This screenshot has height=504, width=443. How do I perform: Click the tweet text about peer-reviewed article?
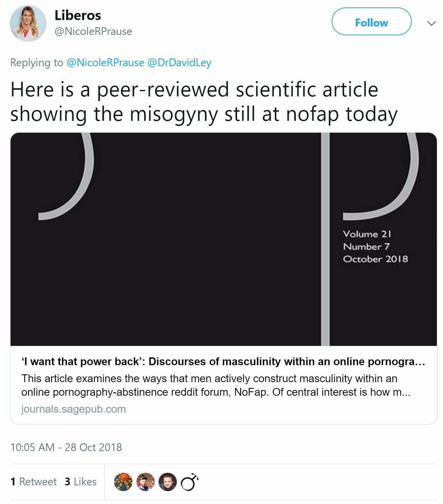coord(204,101)
